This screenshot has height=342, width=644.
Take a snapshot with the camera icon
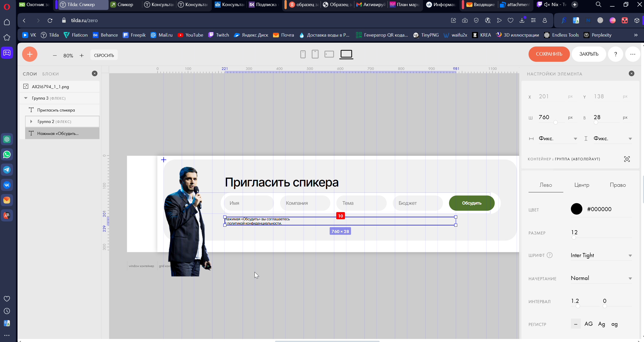pyautogui.click(x=465, y=20)
